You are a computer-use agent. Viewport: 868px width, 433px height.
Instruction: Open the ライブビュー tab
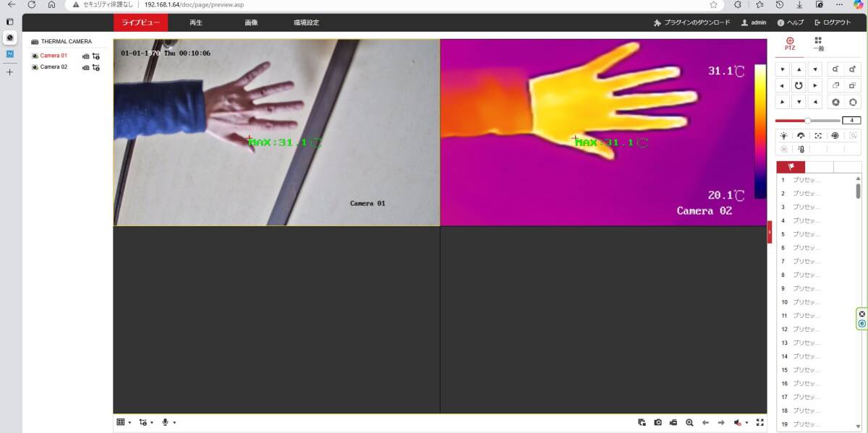tap(140, 22)
